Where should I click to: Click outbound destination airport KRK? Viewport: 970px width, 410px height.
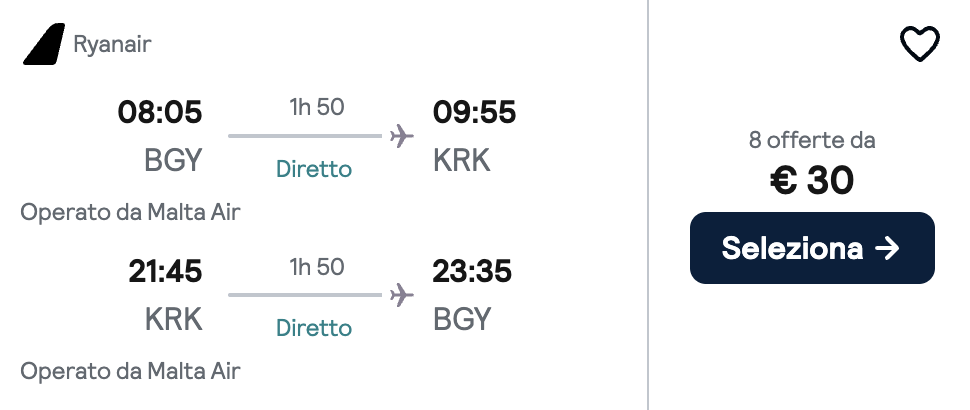[462, 160]
